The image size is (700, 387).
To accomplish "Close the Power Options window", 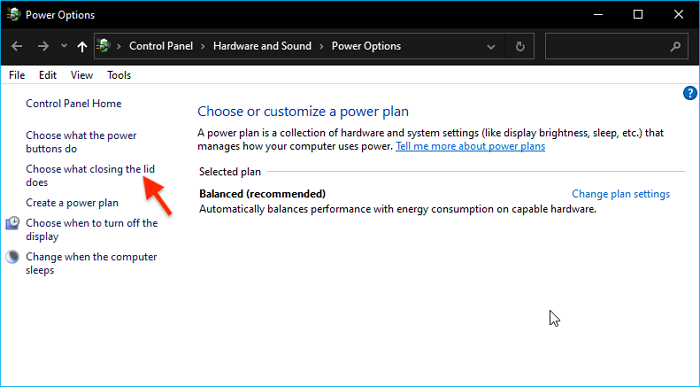I will (x=678, y=14).
